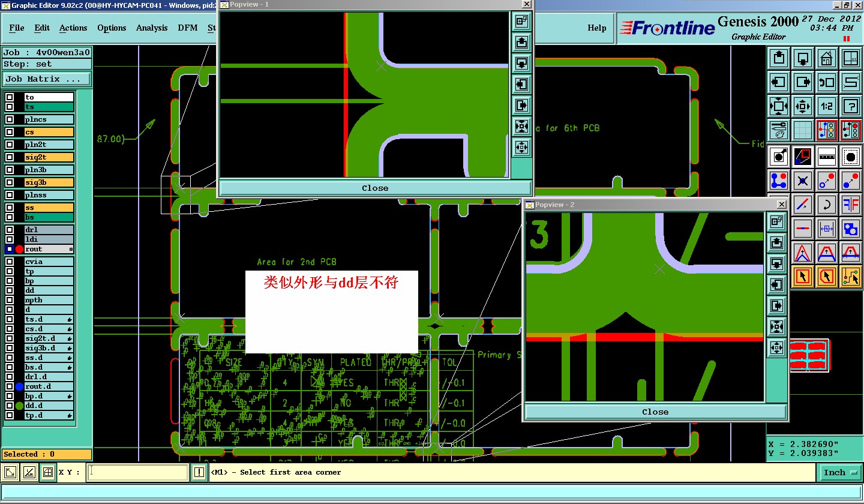
Task: Toggle checkbox for layer 'npth'
Action: (10, 300)
